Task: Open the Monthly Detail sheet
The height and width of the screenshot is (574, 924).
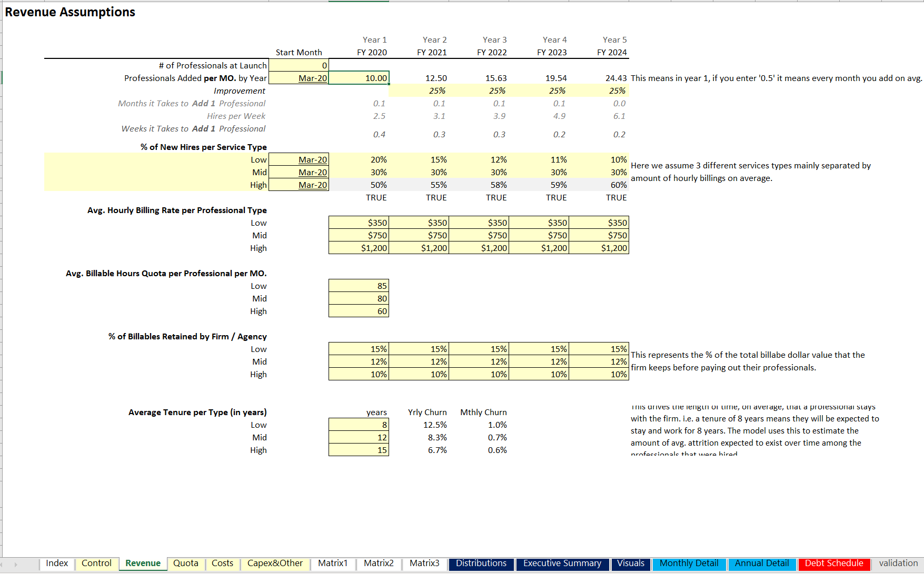Action: tap(689, 563)
